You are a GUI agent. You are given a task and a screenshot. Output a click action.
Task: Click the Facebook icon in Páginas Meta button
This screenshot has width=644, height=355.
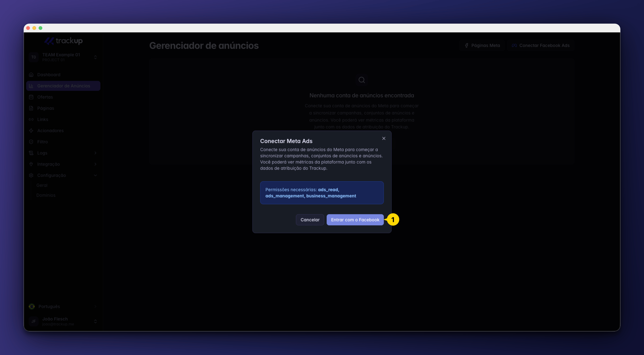[x=467, y=46]
